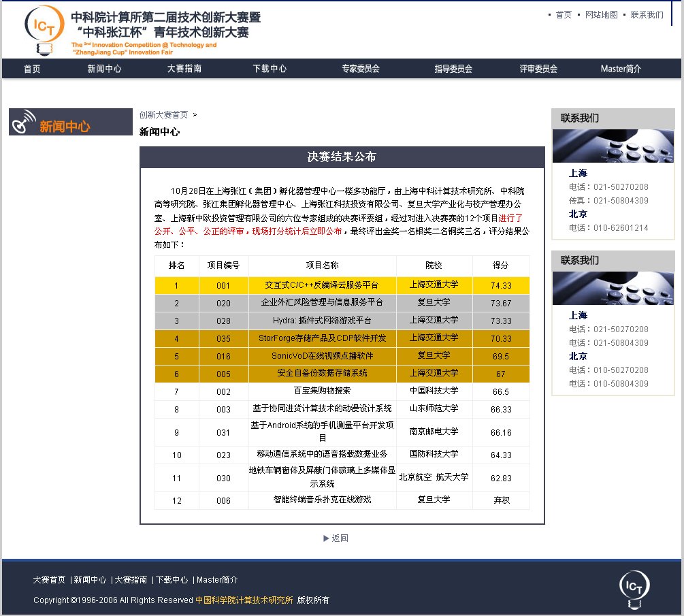This screenshot has width=684, height=616.
Task: Click the ICT lightbulb logo in footer
Action: (x=634, y=589)
